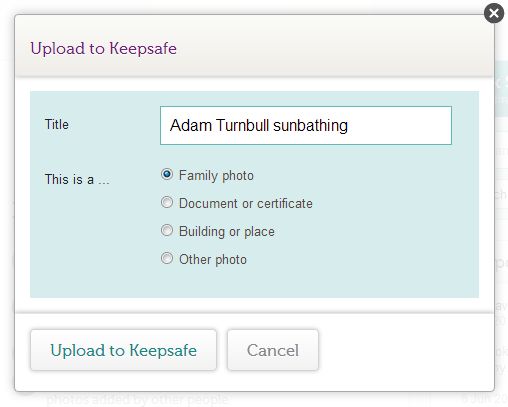Click the "Document or certificate" label text
The height and width of the screenshot is (407, 508).
click(x=246, y=203)
